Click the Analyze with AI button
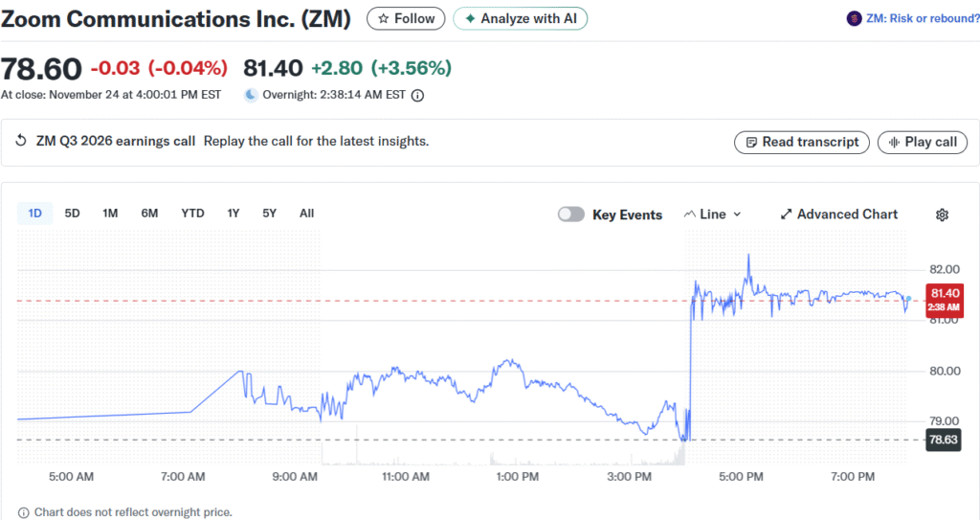This screenshot has height=520, width=980. [521, 18]
